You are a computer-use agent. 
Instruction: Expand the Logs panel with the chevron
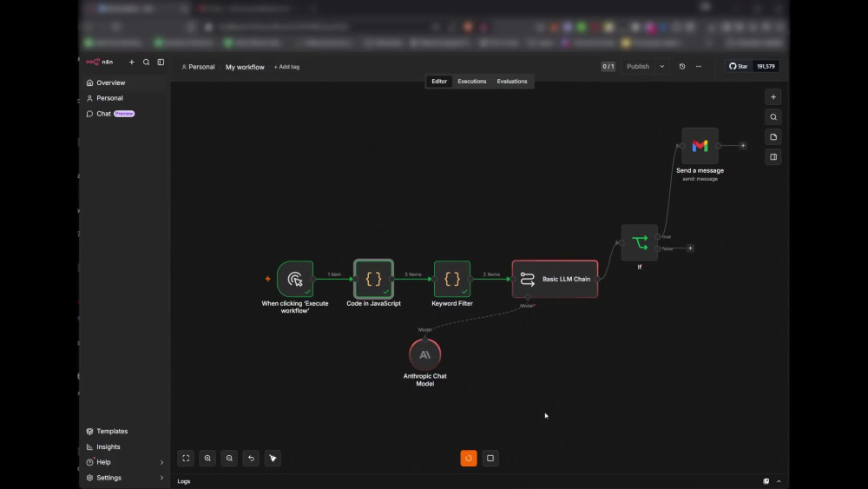pyautogui.click(x=779, y=481)
